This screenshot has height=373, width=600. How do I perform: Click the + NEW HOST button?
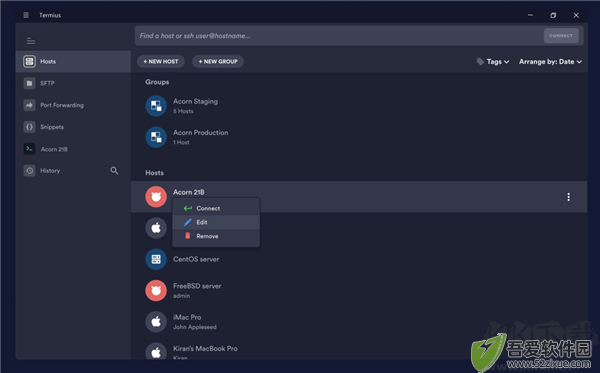pyautogui.click(x=161, y=62)
